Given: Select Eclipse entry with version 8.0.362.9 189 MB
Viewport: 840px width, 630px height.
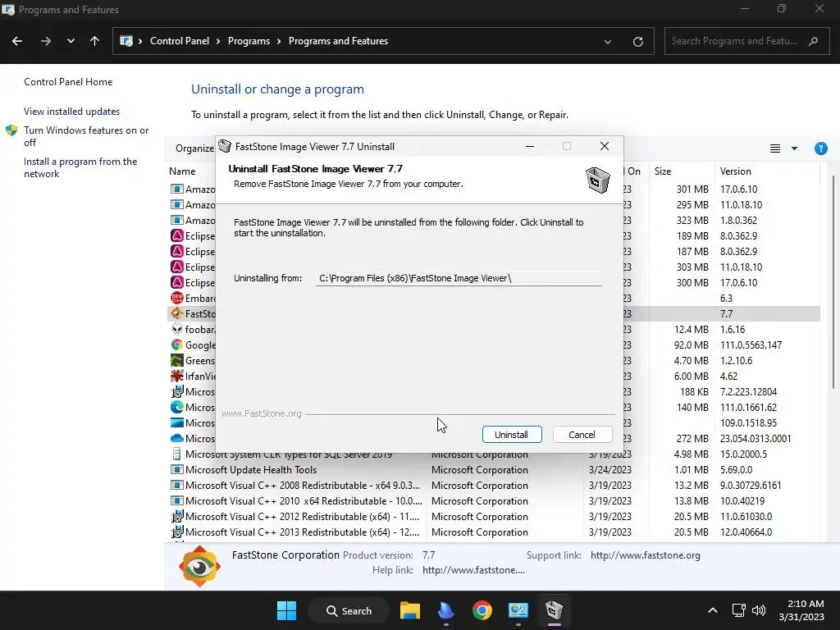Looking at the screenshot, I should coord(193,236).
